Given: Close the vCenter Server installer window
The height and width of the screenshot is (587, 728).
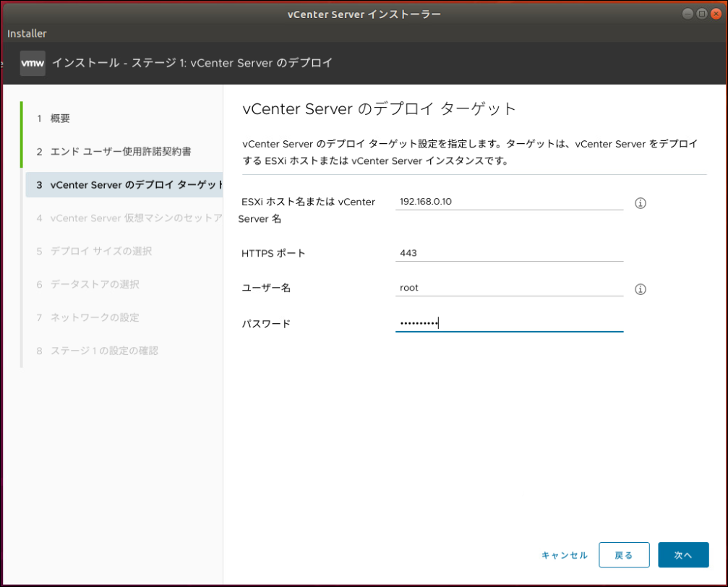Looking at the screenshot, I should point(716,14).
